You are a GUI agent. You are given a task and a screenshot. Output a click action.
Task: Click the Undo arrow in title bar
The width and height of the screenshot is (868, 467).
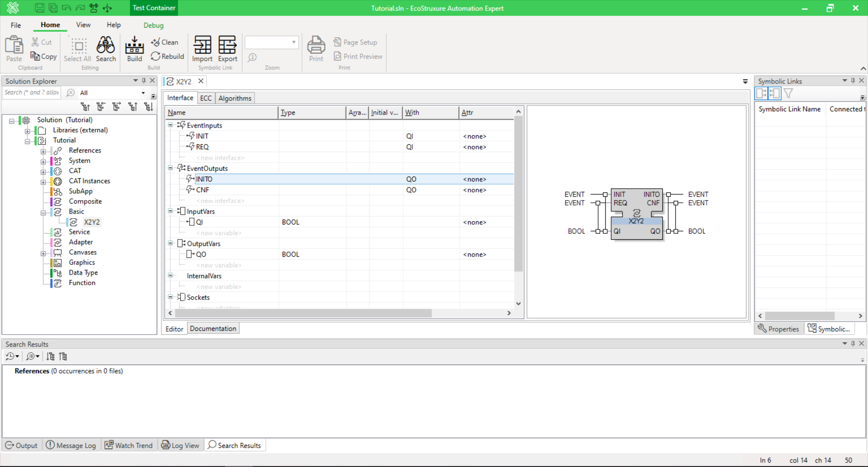pyautogui.click(x=66, y=8)
